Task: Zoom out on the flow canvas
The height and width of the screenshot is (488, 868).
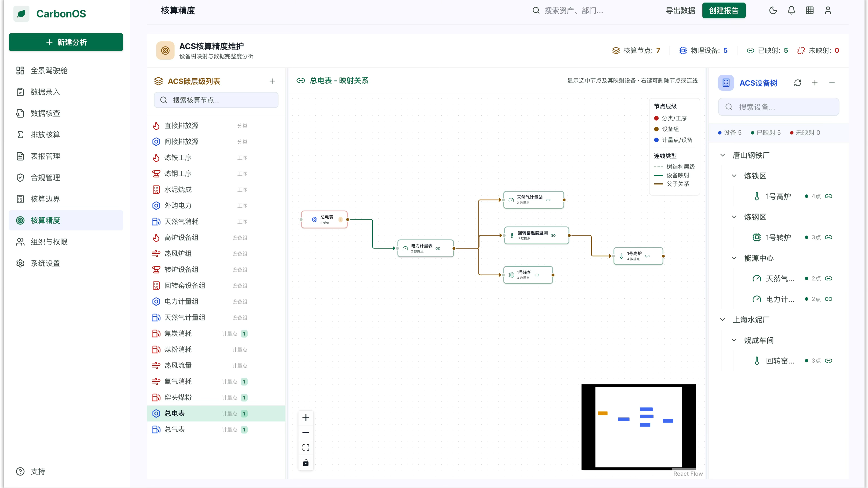Action: pyautogui.click(x=306, y=433)
